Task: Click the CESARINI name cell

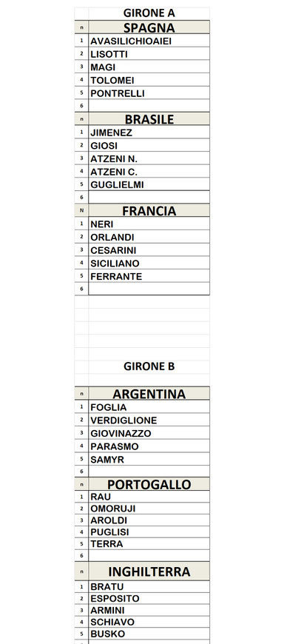Action: (149, 249)
